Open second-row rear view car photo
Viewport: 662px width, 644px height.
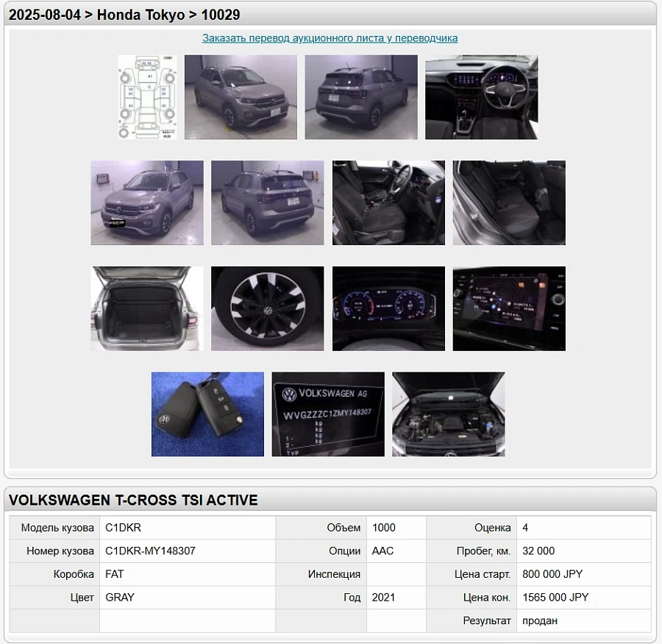(x=267, y=202)
